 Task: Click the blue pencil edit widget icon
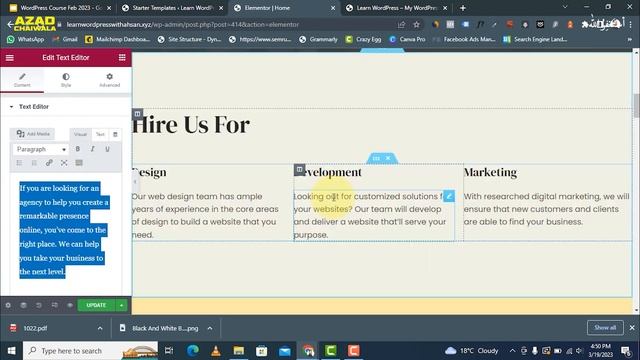click(449, 196)
